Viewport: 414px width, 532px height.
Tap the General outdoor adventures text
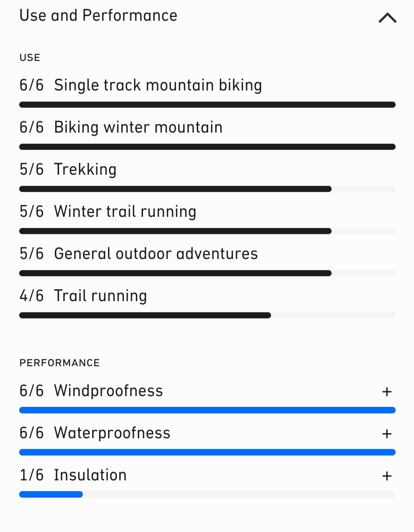156,254
